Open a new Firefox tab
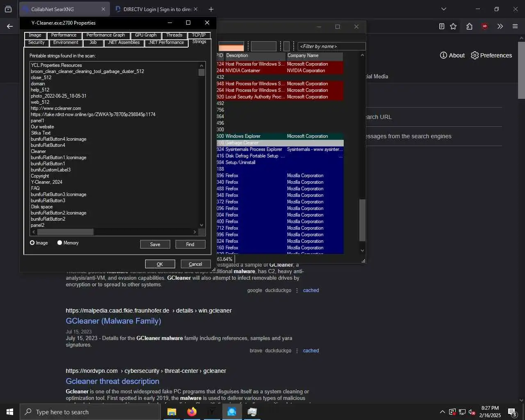525x420 pixels. tap(211, 9)
